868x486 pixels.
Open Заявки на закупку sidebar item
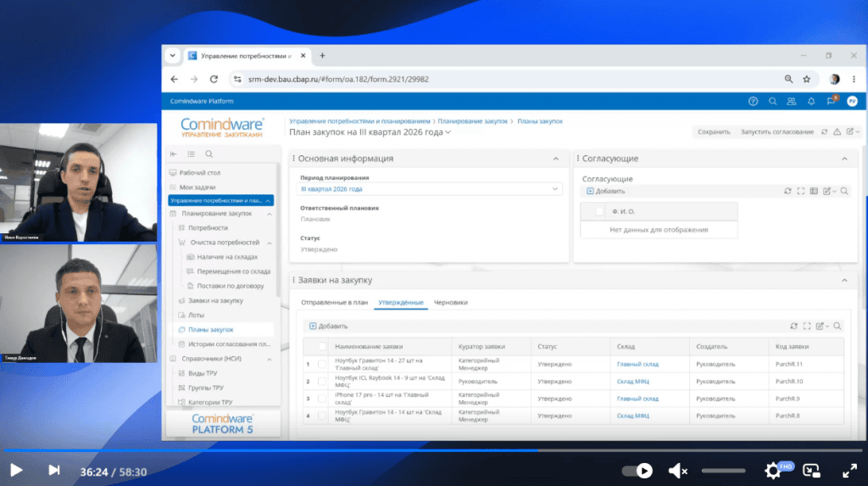[x=215, y=300]
